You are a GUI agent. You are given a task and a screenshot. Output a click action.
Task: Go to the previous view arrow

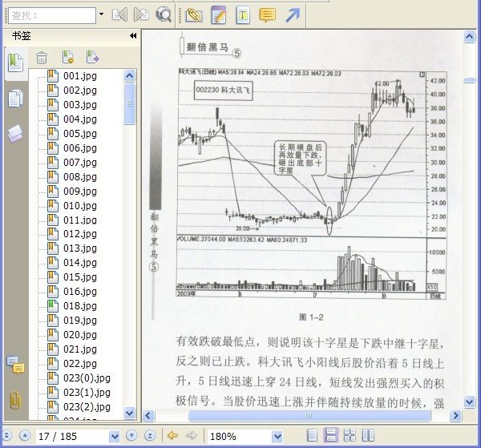pyautogui.click(x=172, y=435)
